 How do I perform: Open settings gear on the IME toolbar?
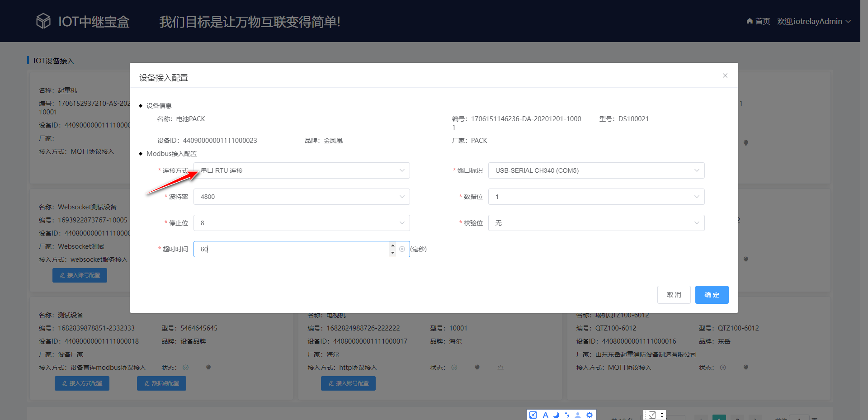pos(590,415)
